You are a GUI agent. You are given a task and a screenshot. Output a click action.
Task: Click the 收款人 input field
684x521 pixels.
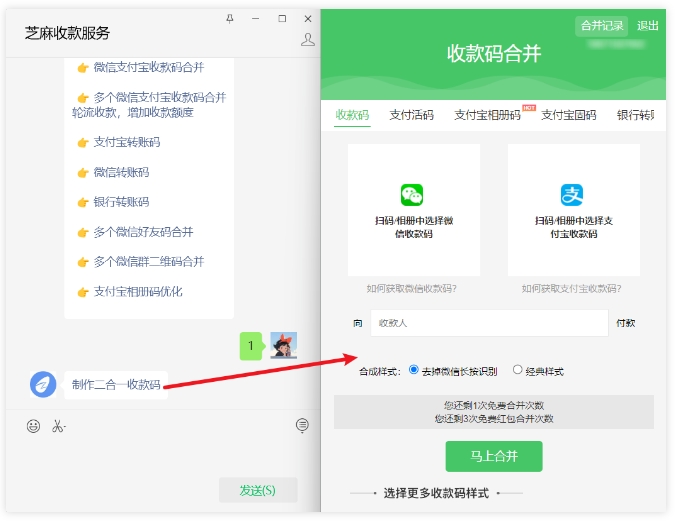point(489,323)
